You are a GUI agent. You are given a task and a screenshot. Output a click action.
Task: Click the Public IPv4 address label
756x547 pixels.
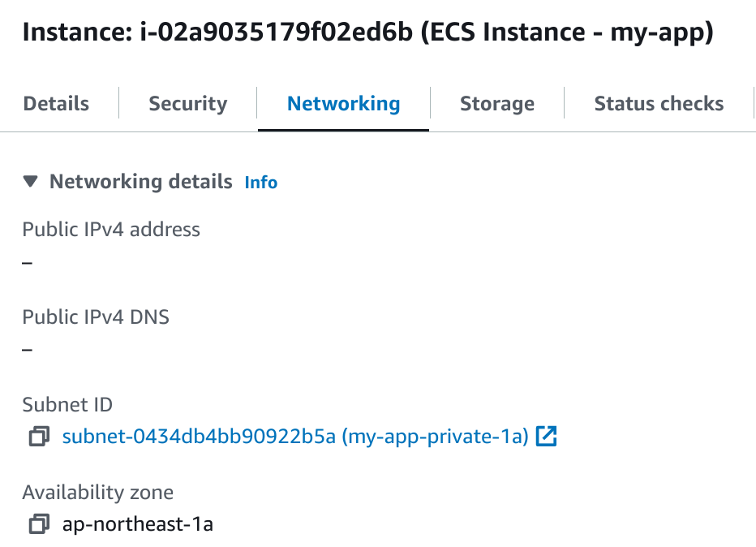111,230
